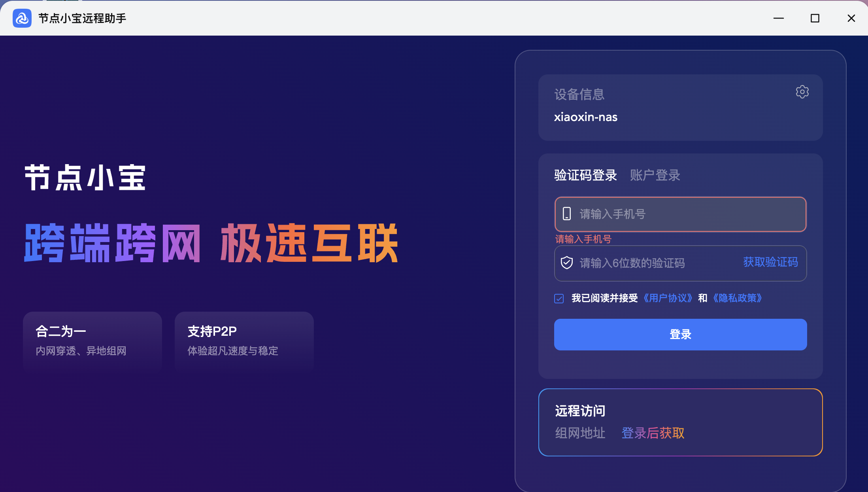Click the app logo in the title bar
868x492 pixels.
coord(22,18)
